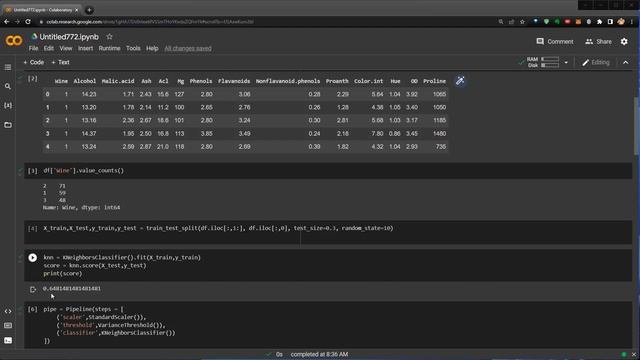The image size is (640, 360).
Task: Reload the browser page
Action: tap(28, 22)
